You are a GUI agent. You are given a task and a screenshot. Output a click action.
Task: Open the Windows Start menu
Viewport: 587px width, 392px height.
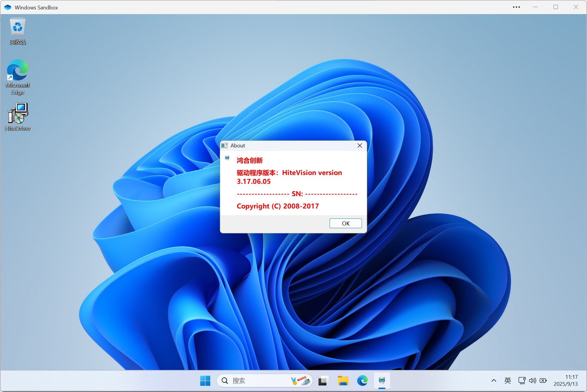click(x=205, y=381)
